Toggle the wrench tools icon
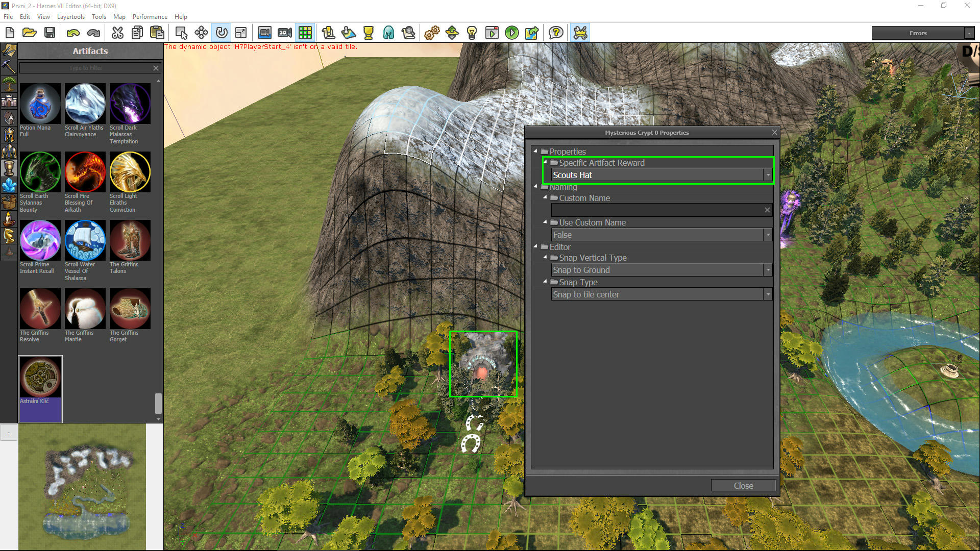This screenshot has height=551, width=980. click(580, 33)
